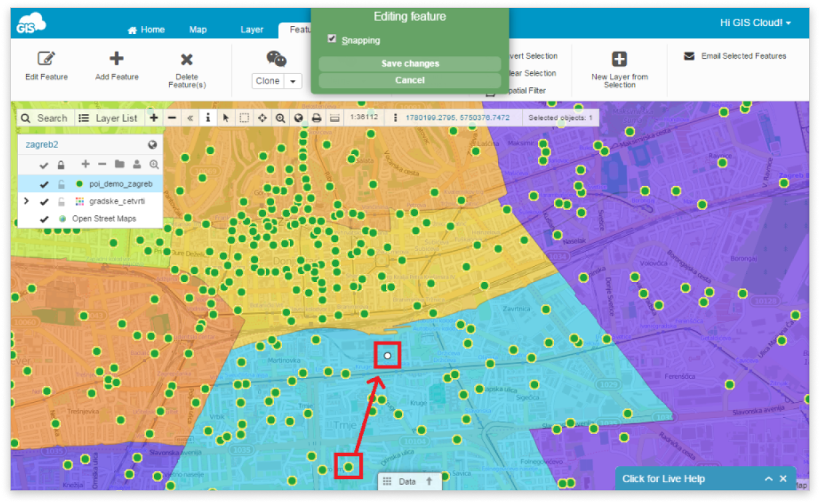Select the Pan arrow tool
The width and height of the screenshot is (820, 504).
226,118
